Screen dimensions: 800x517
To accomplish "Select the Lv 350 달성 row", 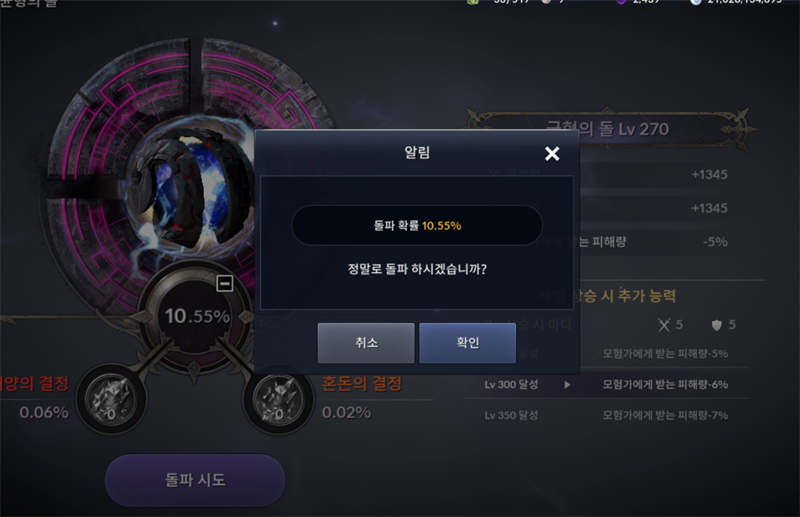I will pos(607,415).
